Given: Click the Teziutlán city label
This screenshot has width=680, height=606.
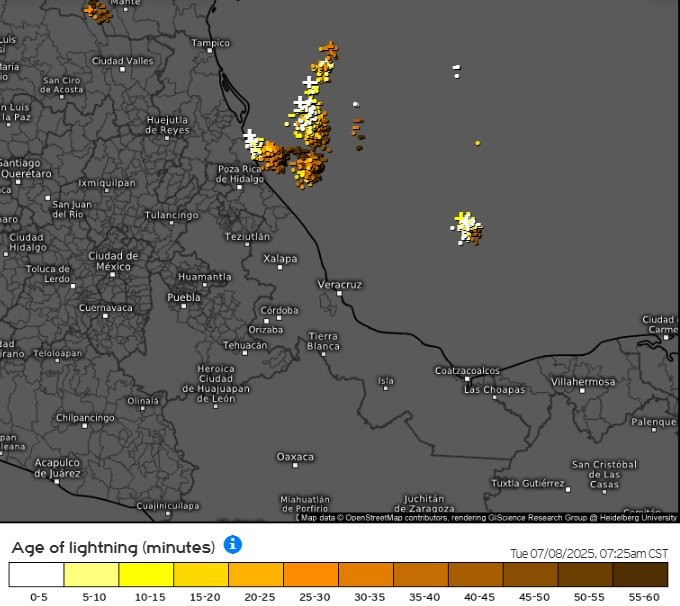Looking at the screenshot, I should pyautogui.click(x=247, y=236).
